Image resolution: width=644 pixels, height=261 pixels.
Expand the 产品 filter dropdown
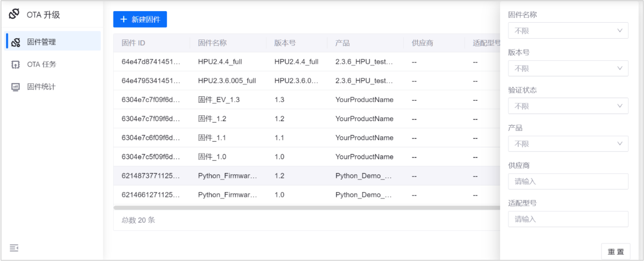pyautogui.click(x=568, y=144)
